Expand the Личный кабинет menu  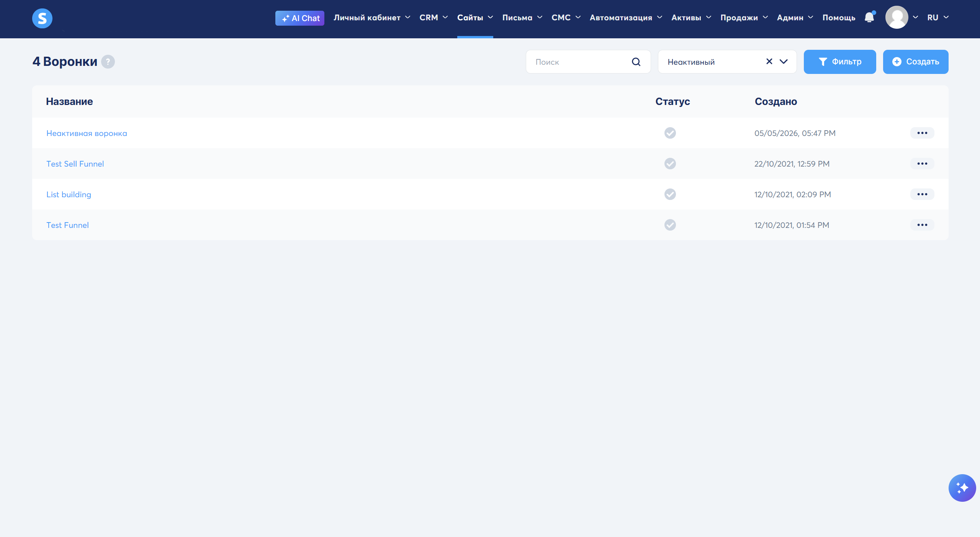pyautogui.click(x=372, y=18)
